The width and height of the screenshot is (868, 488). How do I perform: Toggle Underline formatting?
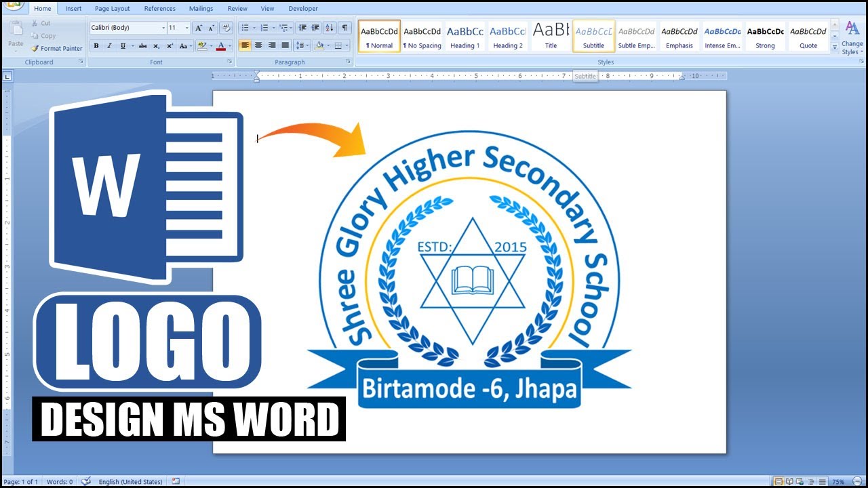[123, 46]
